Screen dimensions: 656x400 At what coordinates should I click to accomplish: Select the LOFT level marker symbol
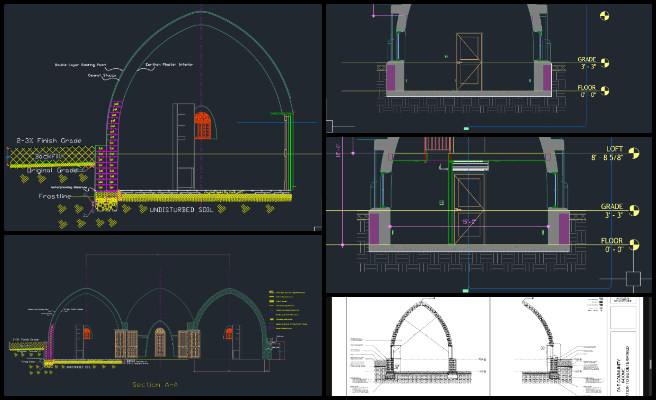pos(634,153)
